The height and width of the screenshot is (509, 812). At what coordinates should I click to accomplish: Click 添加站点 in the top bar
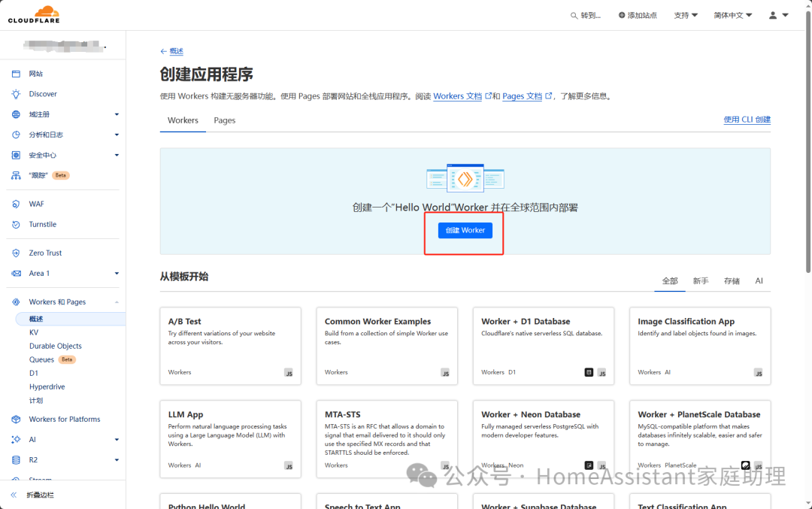[x=638, y=15]
